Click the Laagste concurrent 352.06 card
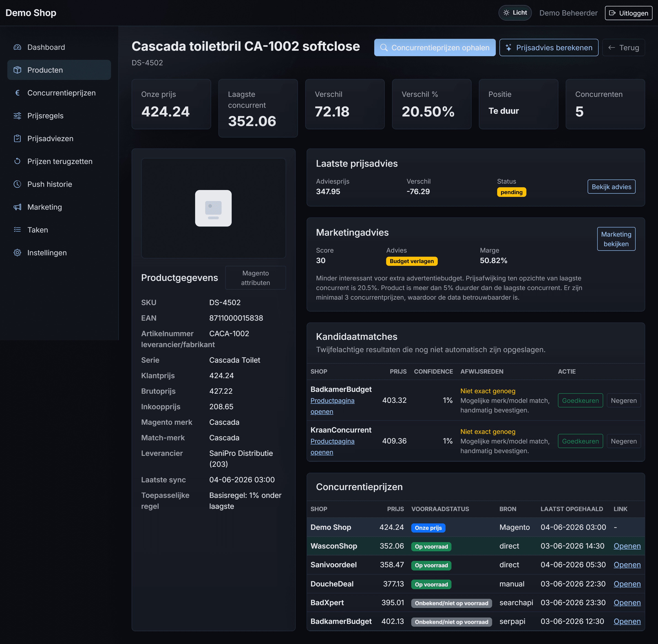 pos(258,108)
